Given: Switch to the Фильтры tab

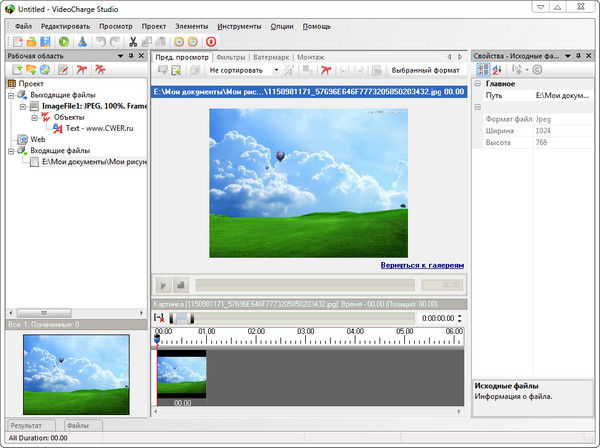Looking at the screenshot, I should tap(229, 57).
